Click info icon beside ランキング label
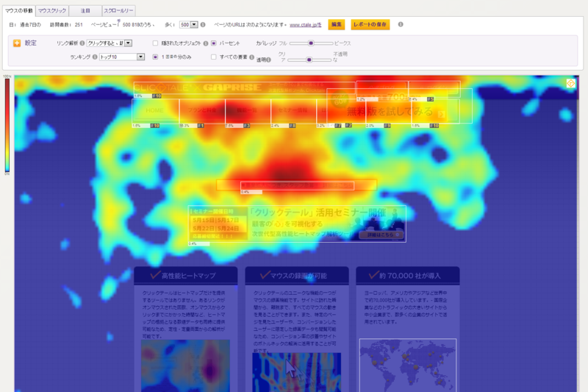The height and width of the screenshot is (392, 588). [x=95, y=57]
